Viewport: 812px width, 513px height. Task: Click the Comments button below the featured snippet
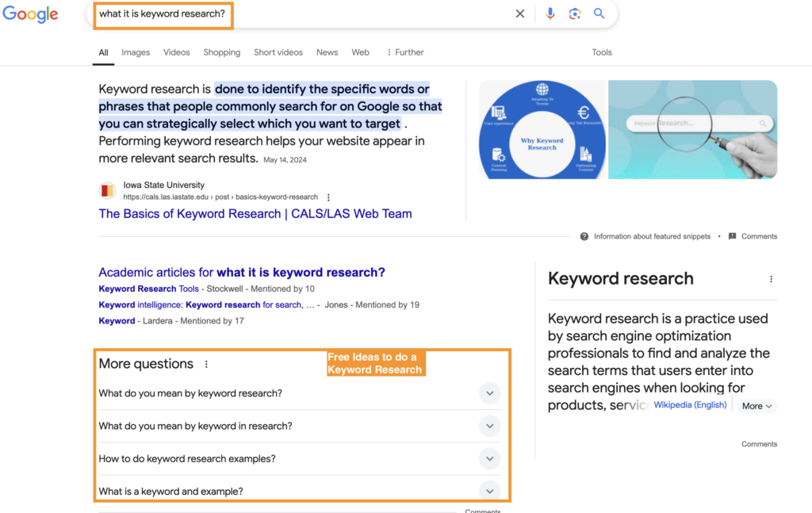[x=752, y=235]
